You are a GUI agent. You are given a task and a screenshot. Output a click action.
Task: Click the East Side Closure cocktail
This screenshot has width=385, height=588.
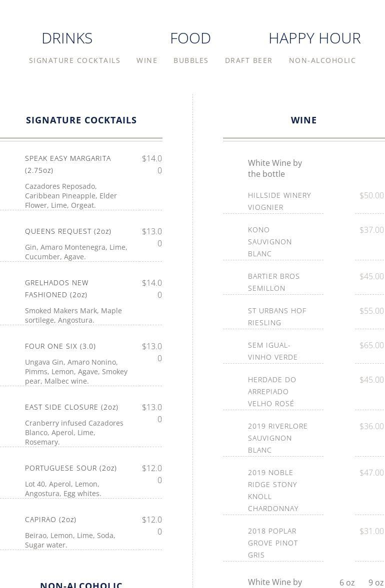pyautogui.click(x=71, y=407)
